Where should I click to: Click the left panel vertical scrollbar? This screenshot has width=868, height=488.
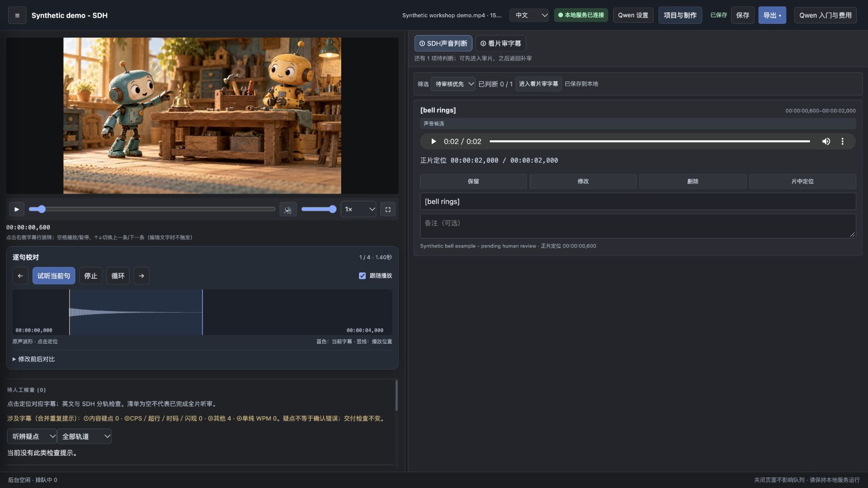[x=396, y=395]
